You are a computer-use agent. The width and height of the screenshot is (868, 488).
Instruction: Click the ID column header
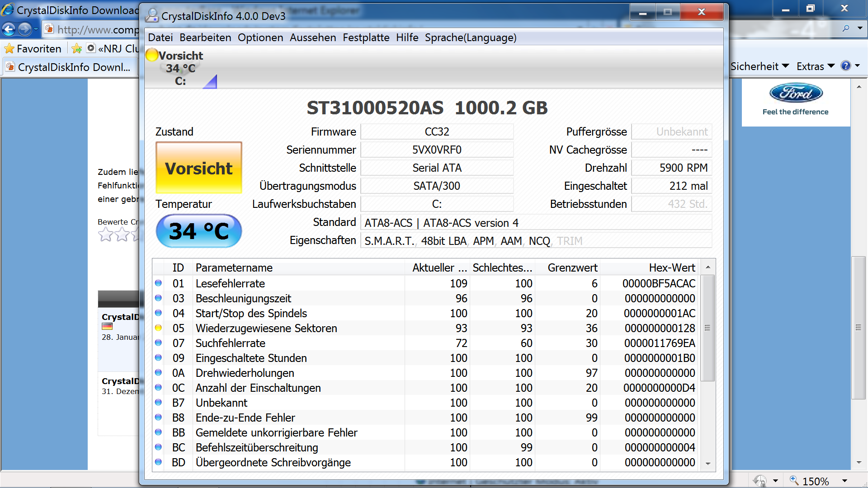178,268
